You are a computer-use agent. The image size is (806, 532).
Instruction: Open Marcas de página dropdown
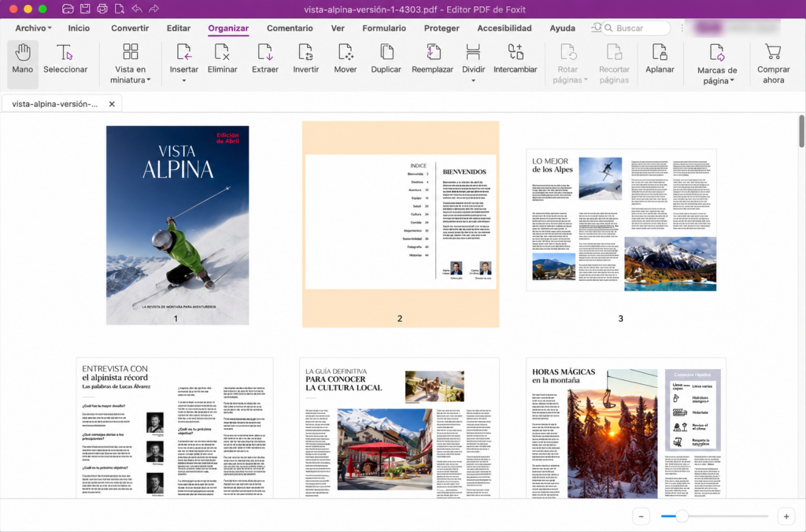coord(716,65)
